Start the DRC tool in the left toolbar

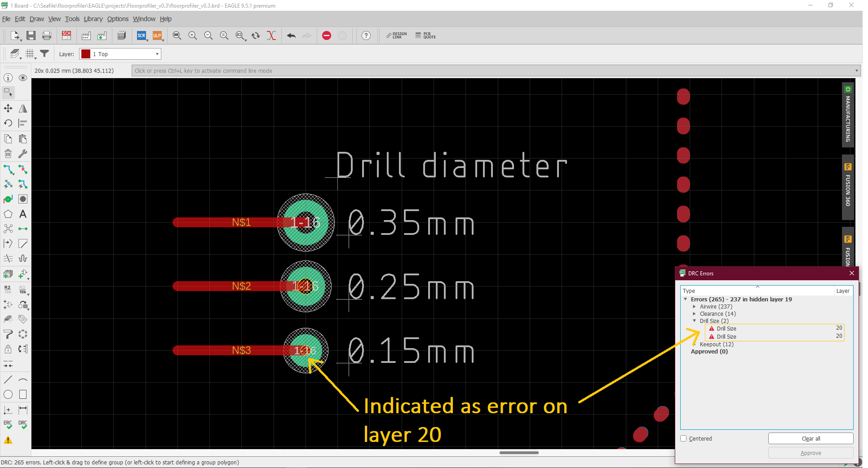click(22, 423)
